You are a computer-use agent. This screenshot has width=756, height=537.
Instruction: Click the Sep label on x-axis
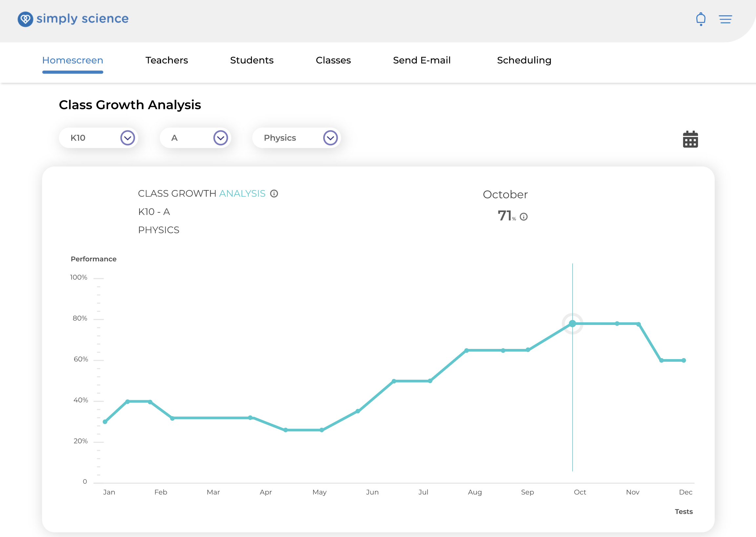(x=528, y=492)
